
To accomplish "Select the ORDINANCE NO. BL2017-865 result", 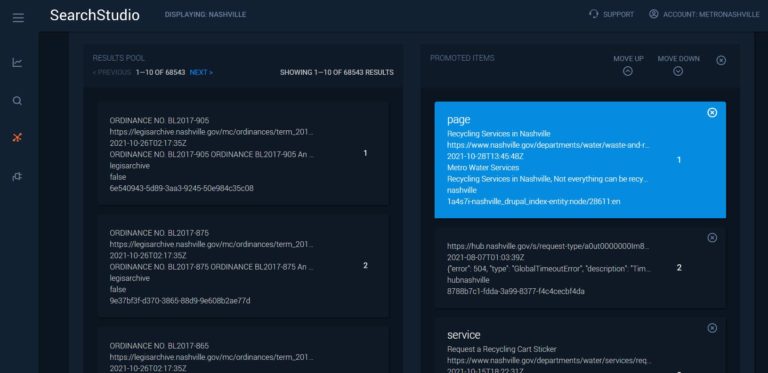I will 243,350.
